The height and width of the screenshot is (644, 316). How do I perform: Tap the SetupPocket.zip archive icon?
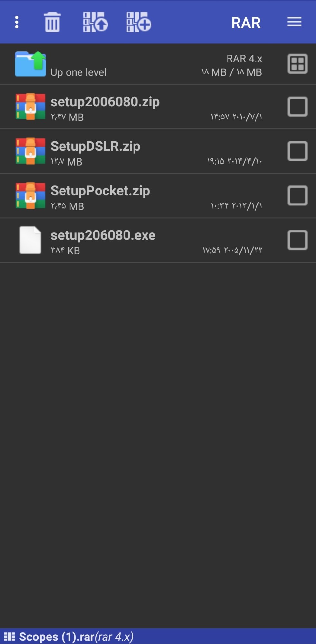[x=31, y=195]
